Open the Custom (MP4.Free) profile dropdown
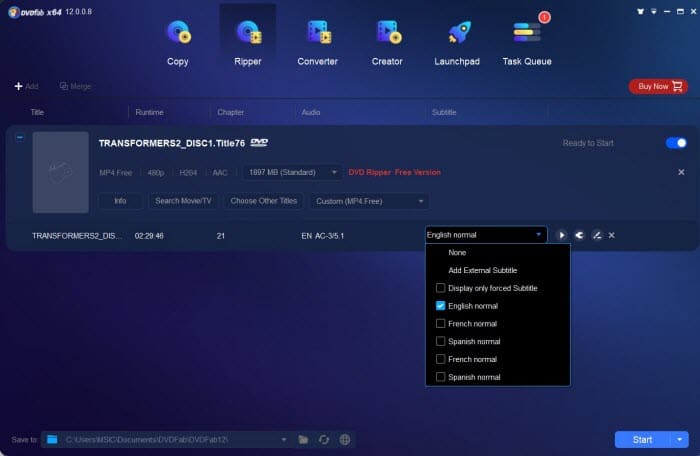 click(369, 201)
